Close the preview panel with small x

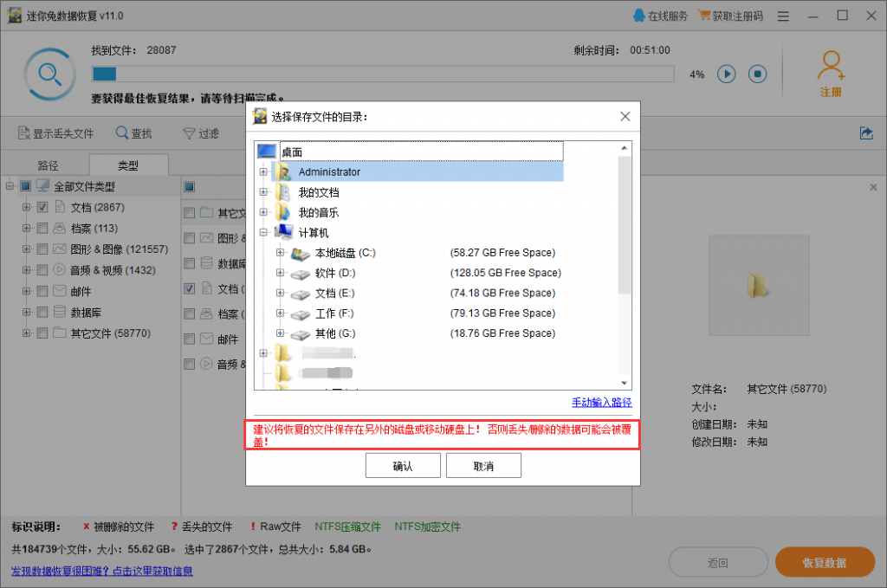873,187
